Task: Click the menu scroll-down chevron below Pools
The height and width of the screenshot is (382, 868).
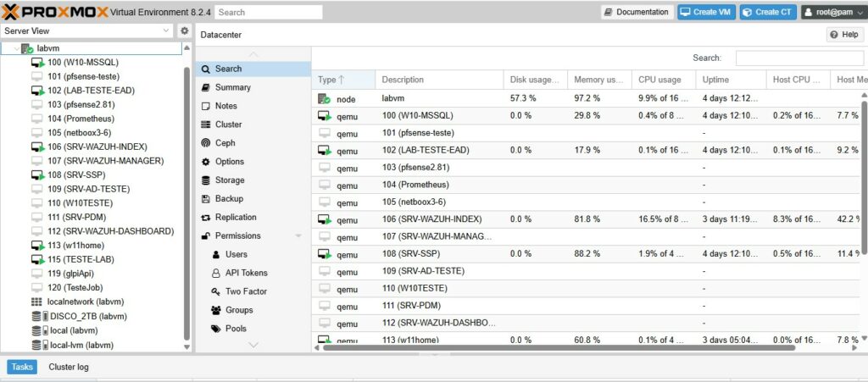Action: [x=253, y=345]
